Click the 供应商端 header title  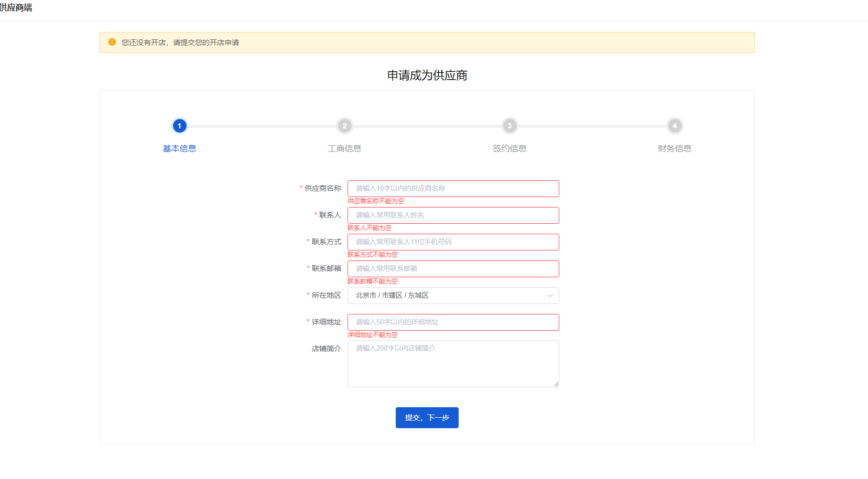[16, 7]
